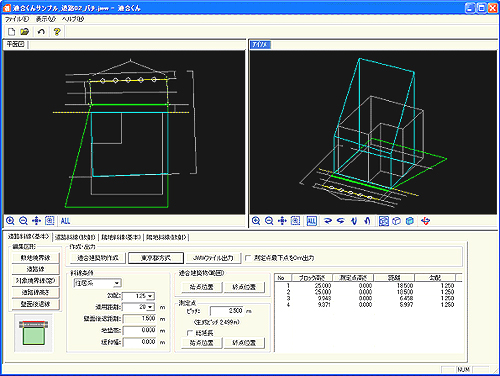
Task: Select the pan tool under plan view
Action: tap(36, 221)
